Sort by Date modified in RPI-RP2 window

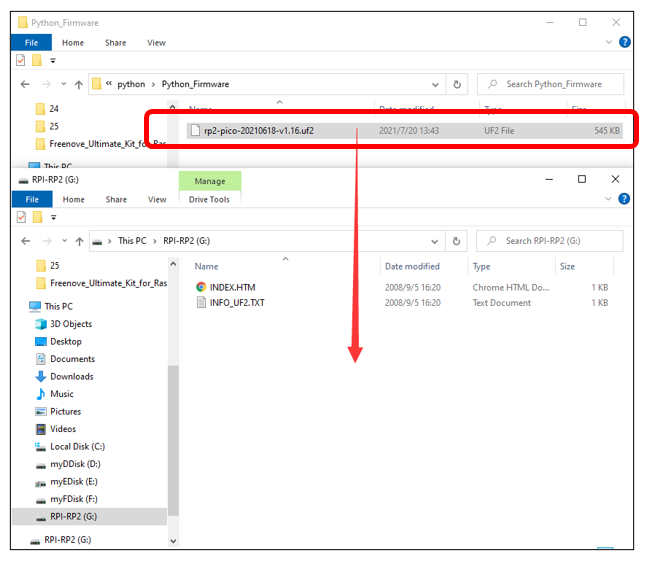[412, 267]
